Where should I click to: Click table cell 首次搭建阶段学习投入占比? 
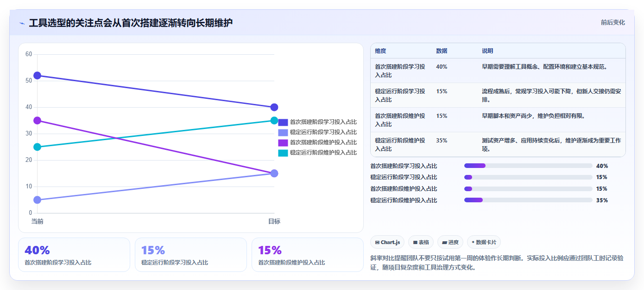400,71
